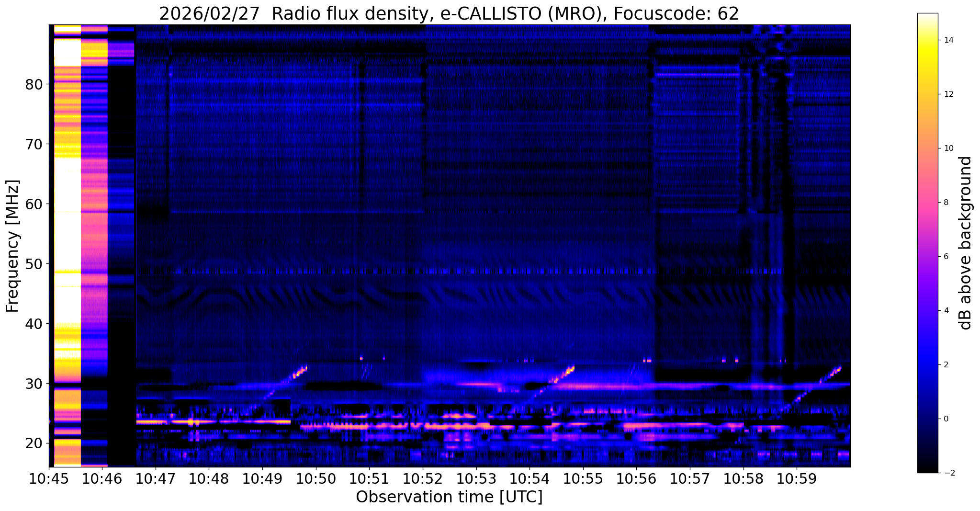
Task: Click the 10:51 time tick label
Action: click(369, 479)
